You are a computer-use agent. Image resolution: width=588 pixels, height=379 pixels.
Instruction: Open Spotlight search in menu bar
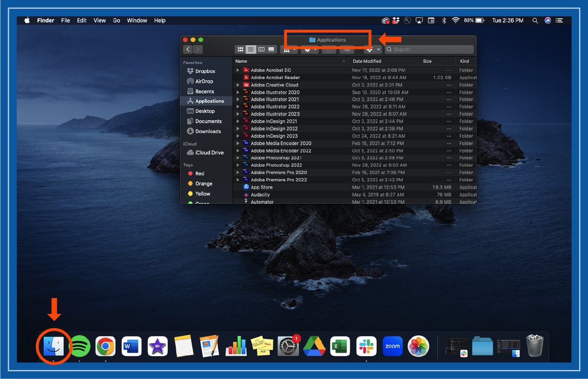click(535, 20)
